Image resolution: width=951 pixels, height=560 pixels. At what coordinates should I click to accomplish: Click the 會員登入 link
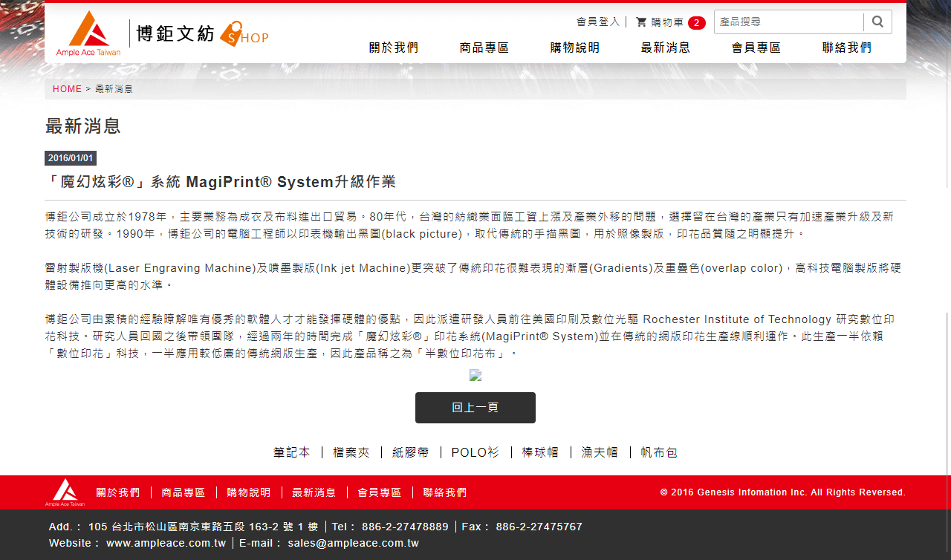click(598, 22)
